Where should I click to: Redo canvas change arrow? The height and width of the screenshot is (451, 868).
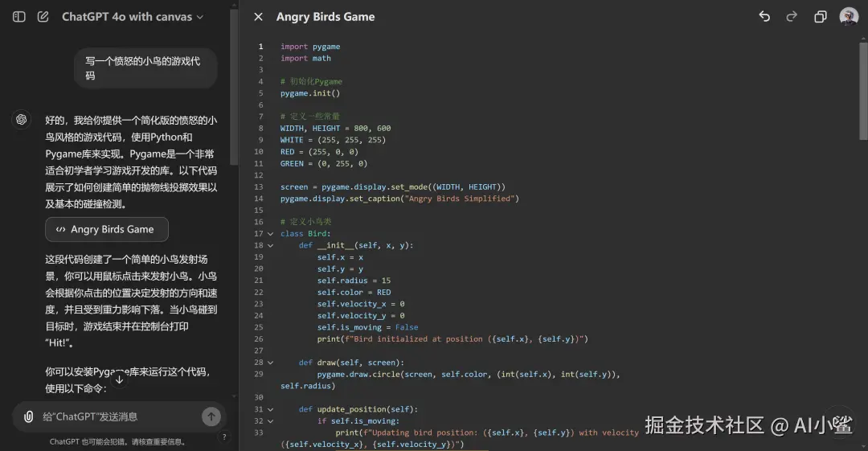[x=792, y=17]
